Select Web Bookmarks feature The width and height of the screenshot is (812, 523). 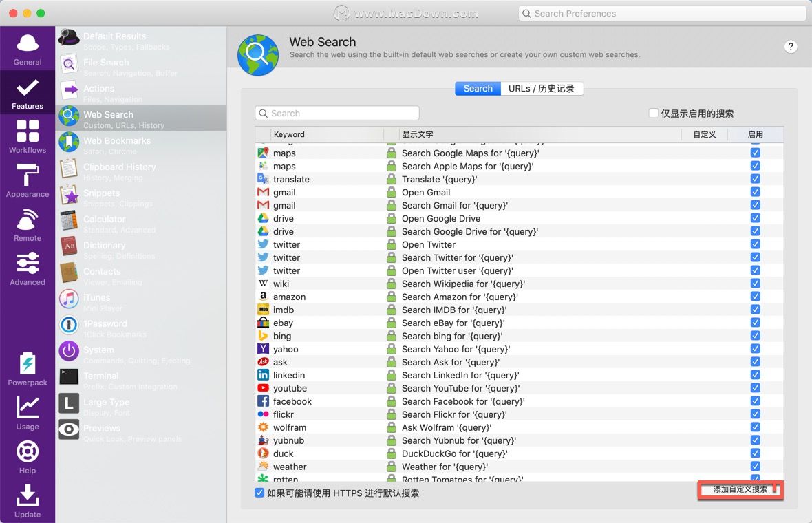pyautogui.click(x=141, y=145)
